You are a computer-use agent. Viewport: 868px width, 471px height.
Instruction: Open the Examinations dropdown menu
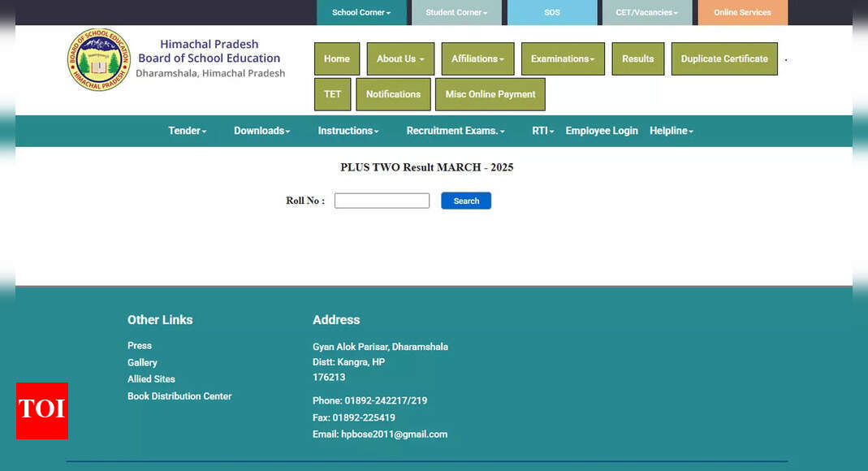tap(562, 59)
